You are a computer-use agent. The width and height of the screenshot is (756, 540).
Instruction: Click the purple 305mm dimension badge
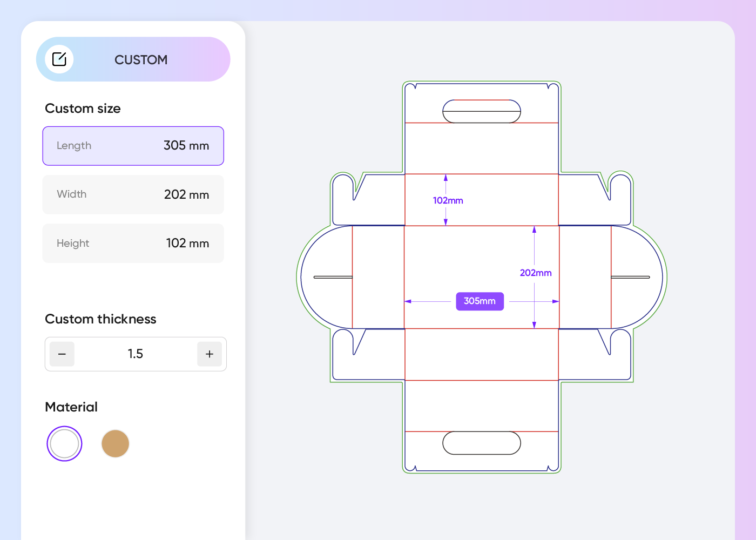480,301
